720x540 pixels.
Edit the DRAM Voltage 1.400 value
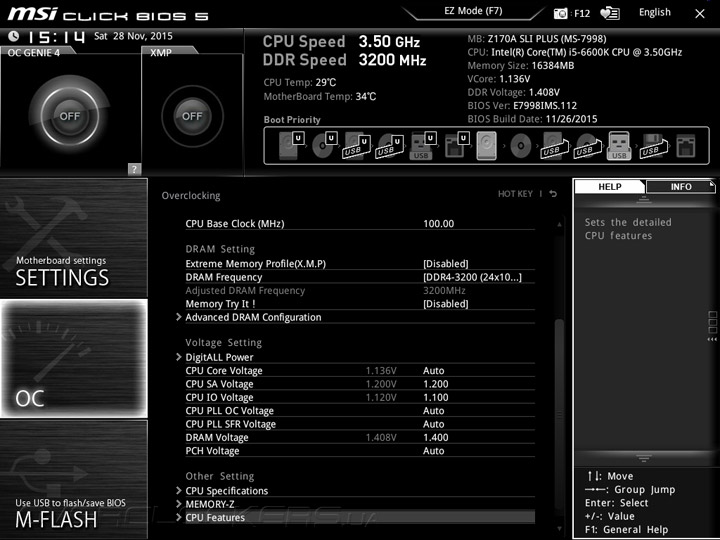pos(436,437)
